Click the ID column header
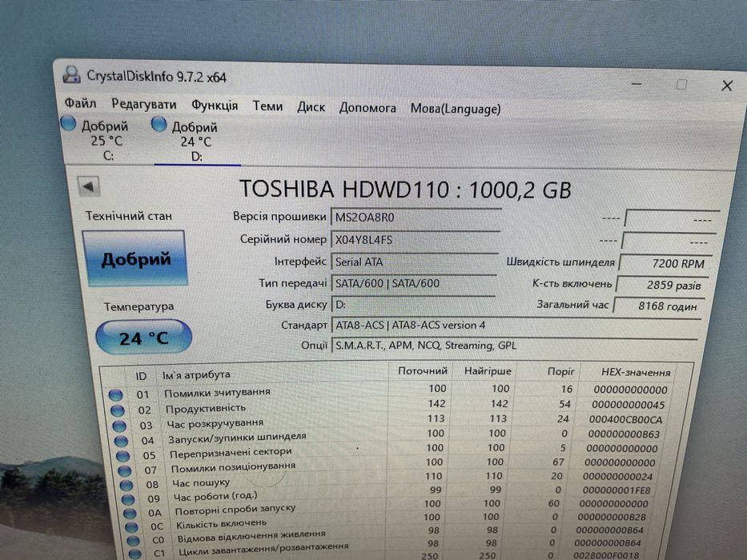The width and height of the screenshot is (747, 560). click(x=142, y=376)
